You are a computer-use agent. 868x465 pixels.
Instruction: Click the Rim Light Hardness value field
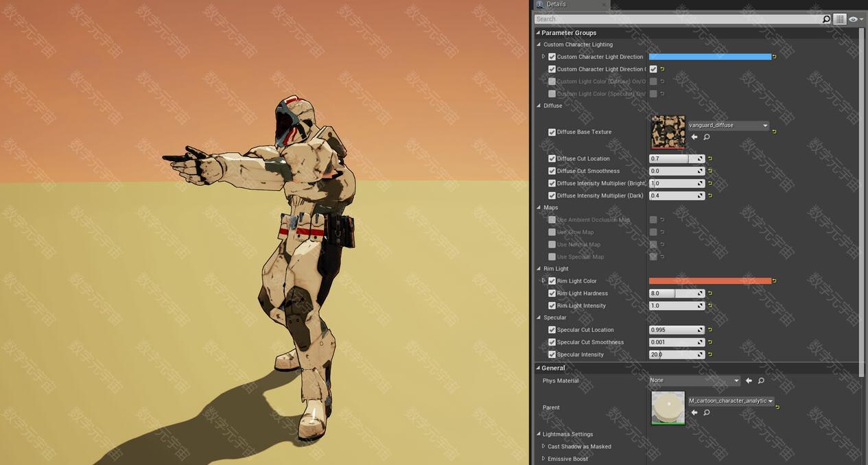(x=677, y=293)
